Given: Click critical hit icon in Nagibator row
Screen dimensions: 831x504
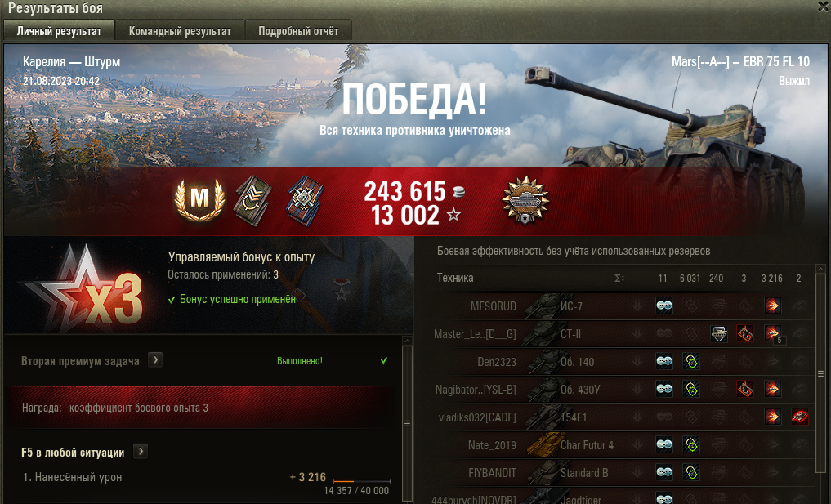Looking at the screenshot, I should coord(745,389).
